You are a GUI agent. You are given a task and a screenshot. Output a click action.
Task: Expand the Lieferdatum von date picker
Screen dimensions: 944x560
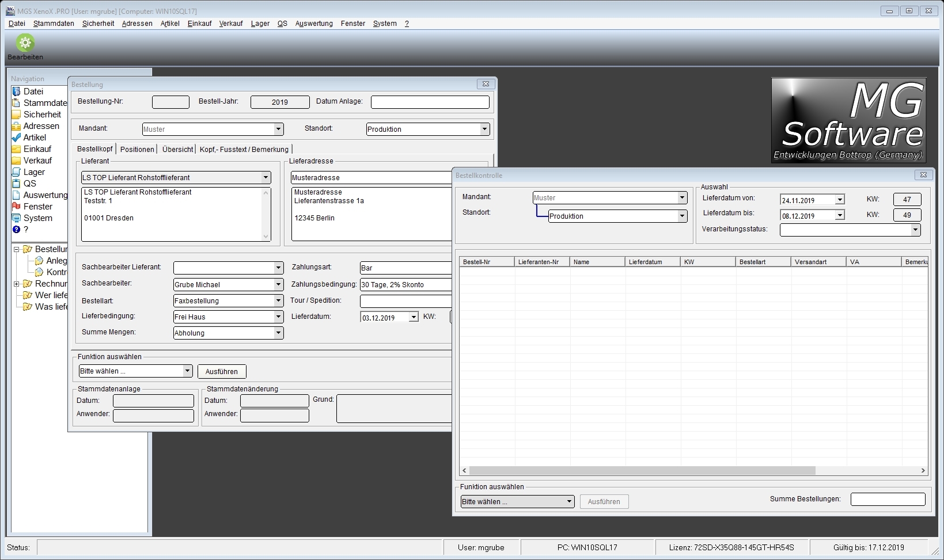click(x=840, y=200)
